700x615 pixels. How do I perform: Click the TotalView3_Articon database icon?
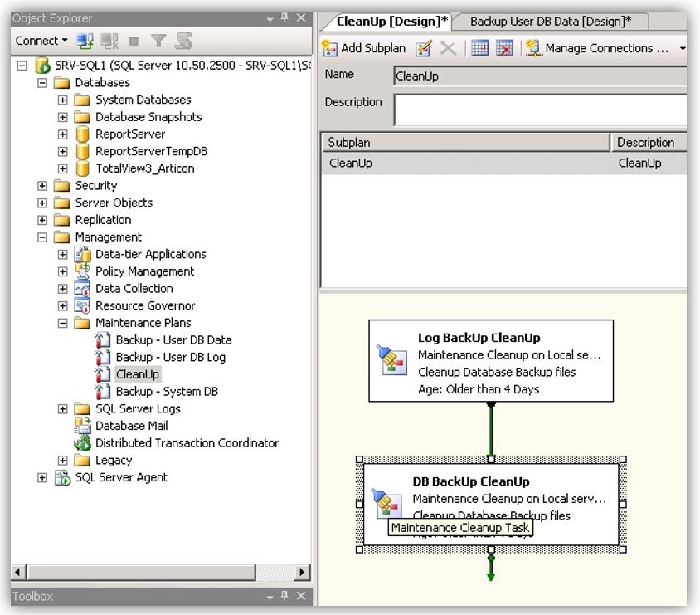(x=82, y=168)
